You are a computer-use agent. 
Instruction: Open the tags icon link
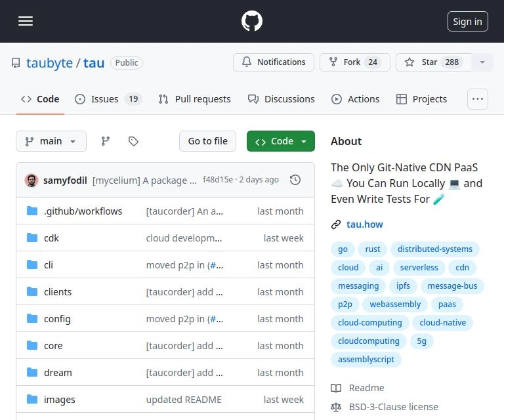(x=133, y=141)
